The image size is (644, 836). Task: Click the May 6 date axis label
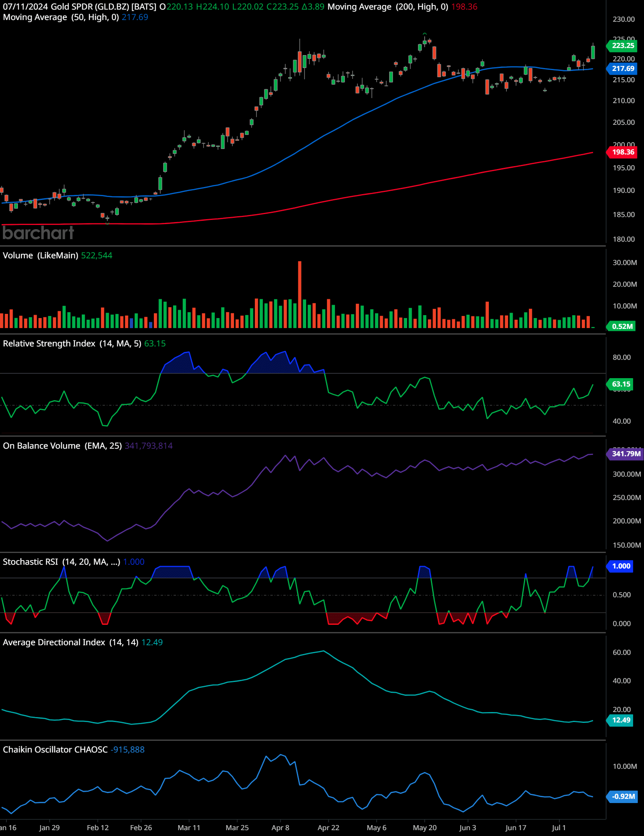(x=377, y=828)
